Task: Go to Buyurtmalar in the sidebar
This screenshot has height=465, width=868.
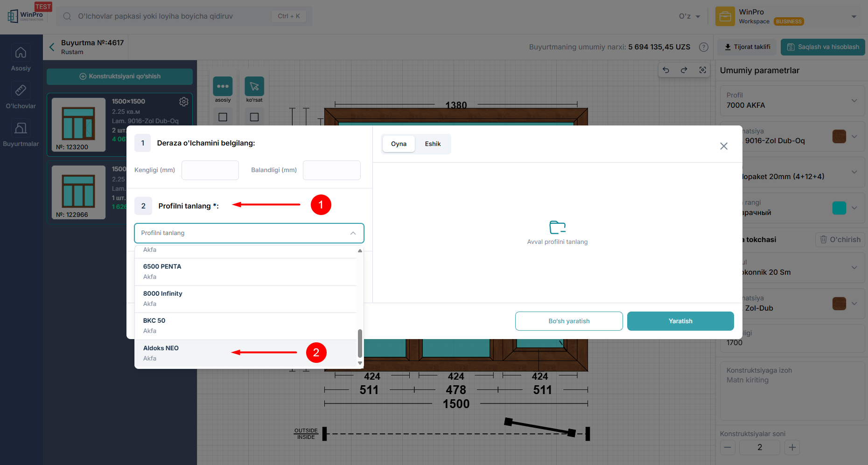Action: 21,128
